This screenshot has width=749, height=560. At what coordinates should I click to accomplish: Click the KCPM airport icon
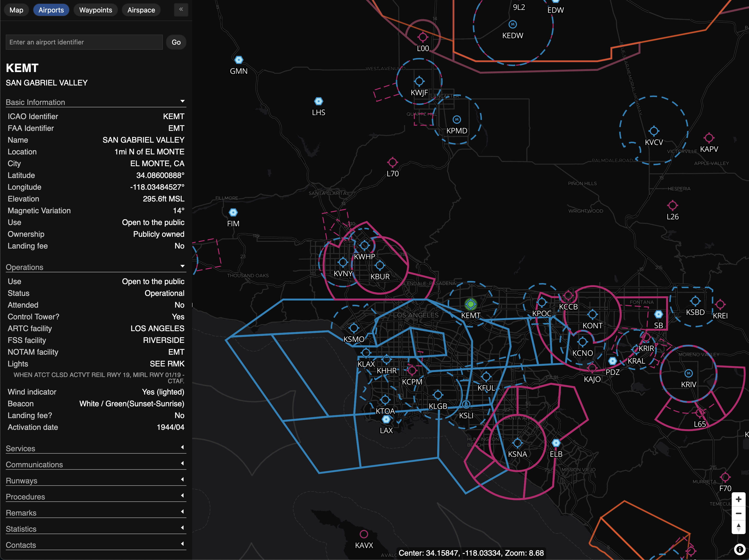412,370
